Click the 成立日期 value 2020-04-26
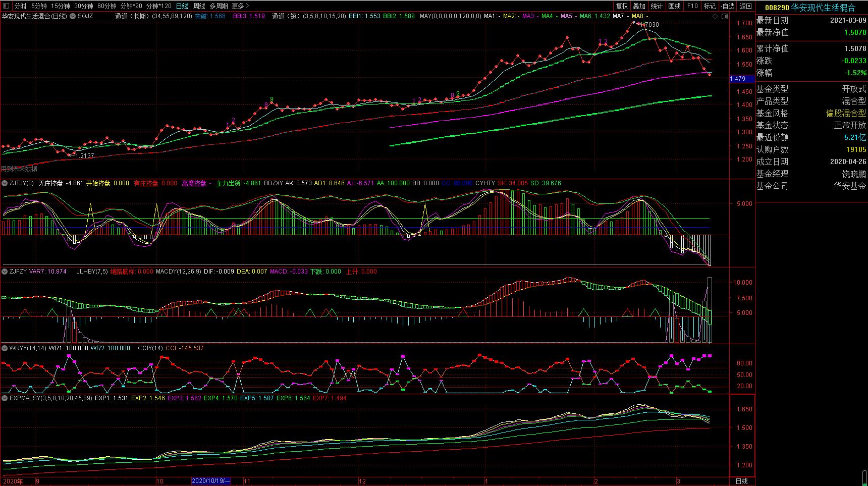Screen dimensions: 868x486 pyautogui.click(x=848, y=161)
